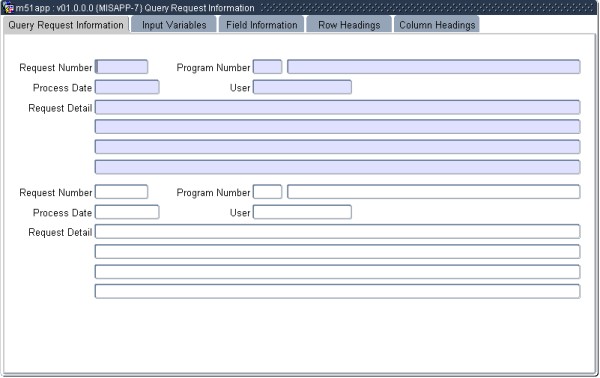Click first line of the second record's Request Detail
600x378 pixels.
tap(338, 232)
